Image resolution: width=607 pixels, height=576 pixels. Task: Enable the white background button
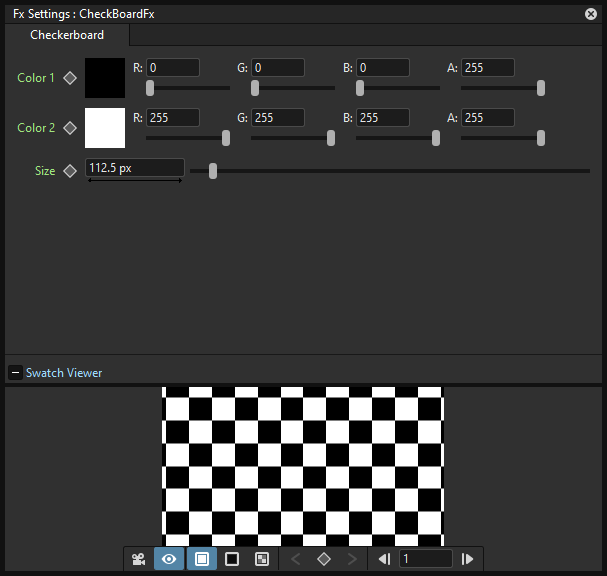click(x=202, y=559)
